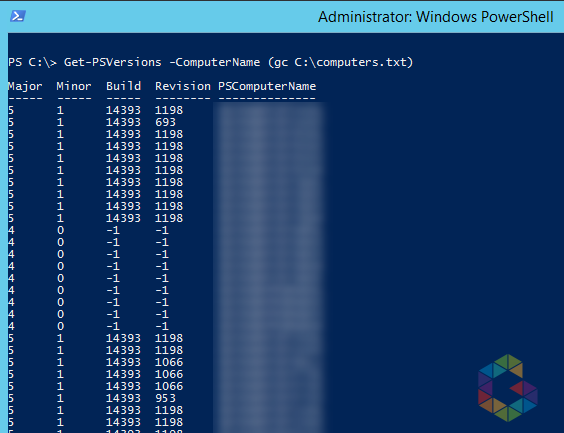Click the PowerShell icon in the title bar

tap(18, 16)
